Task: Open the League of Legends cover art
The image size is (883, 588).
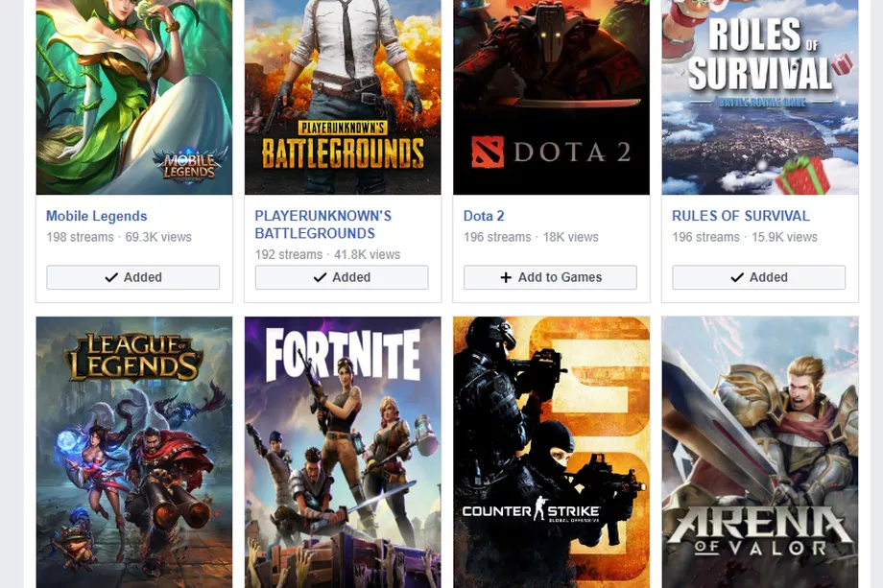Action: [x=133, y=452]
